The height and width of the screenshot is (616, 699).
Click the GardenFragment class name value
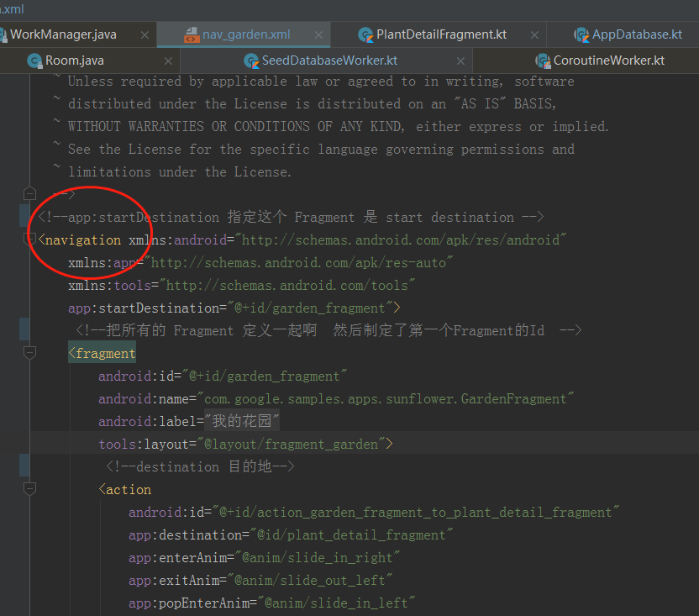tap(385, 399)
